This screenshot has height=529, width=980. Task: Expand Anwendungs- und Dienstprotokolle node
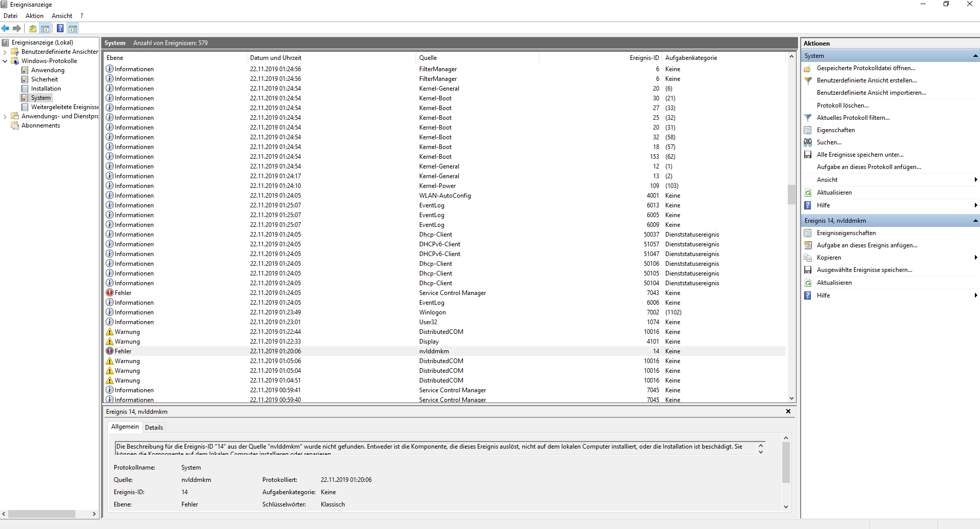click(5, 116)
